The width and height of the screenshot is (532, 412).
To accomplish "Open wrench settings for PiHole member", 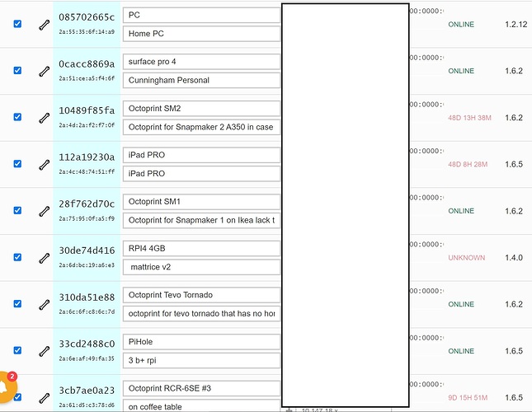I will tap(44, 350).
